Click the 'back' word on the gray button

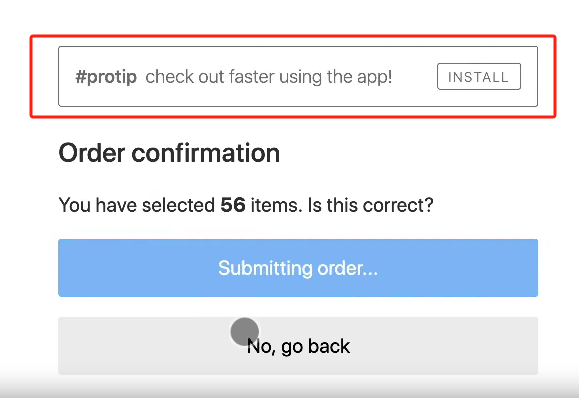click(x=329, y=346)
